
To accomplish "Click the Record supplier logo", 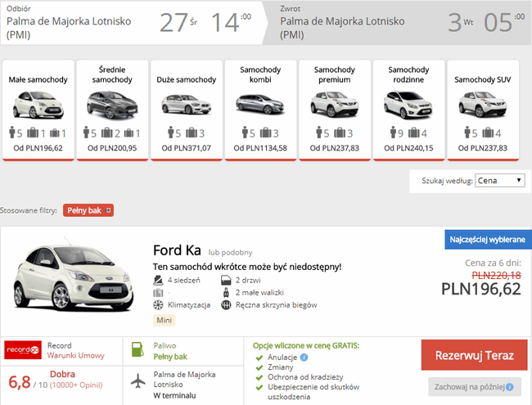I will pos(23,349).
